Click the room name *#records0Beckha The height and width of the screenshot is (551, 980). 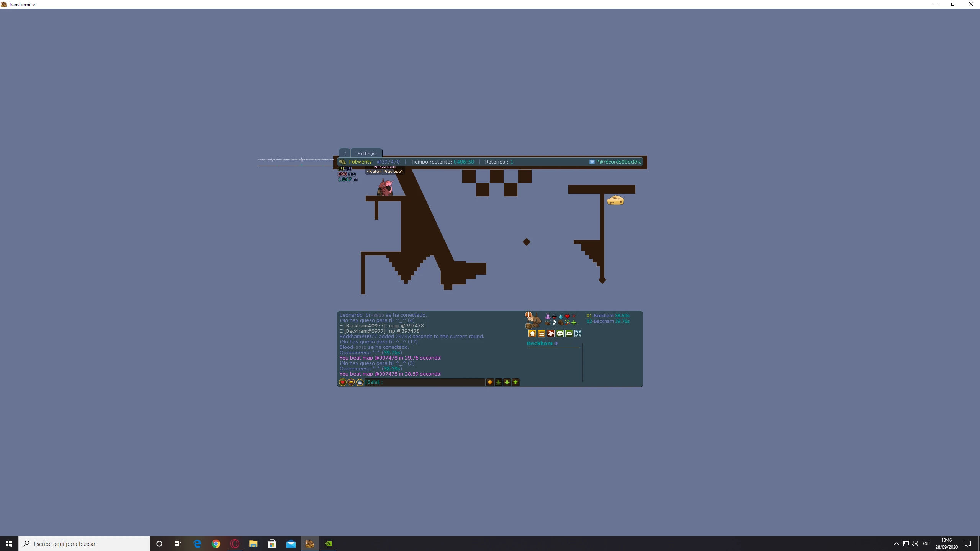[x=619, y=162]
